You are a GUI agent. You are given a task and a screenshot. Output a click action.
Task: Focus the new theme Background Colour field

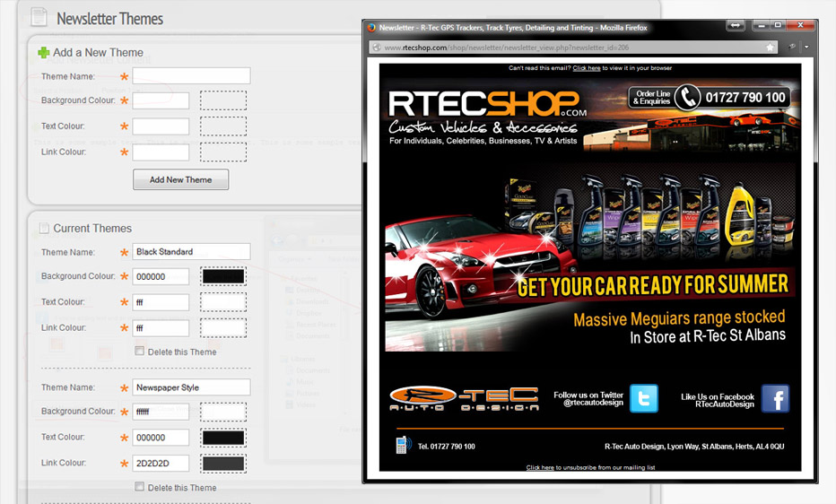point(161,100)
